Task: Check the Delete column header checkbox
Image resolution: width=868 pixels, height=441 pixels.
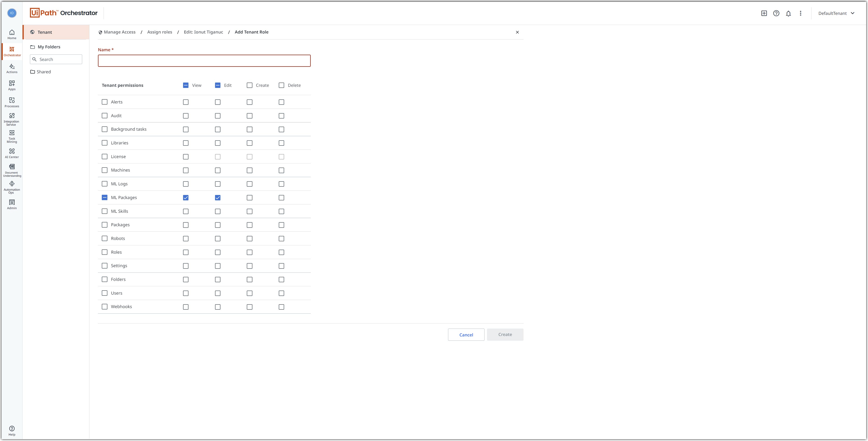Action: coord(281,85)
